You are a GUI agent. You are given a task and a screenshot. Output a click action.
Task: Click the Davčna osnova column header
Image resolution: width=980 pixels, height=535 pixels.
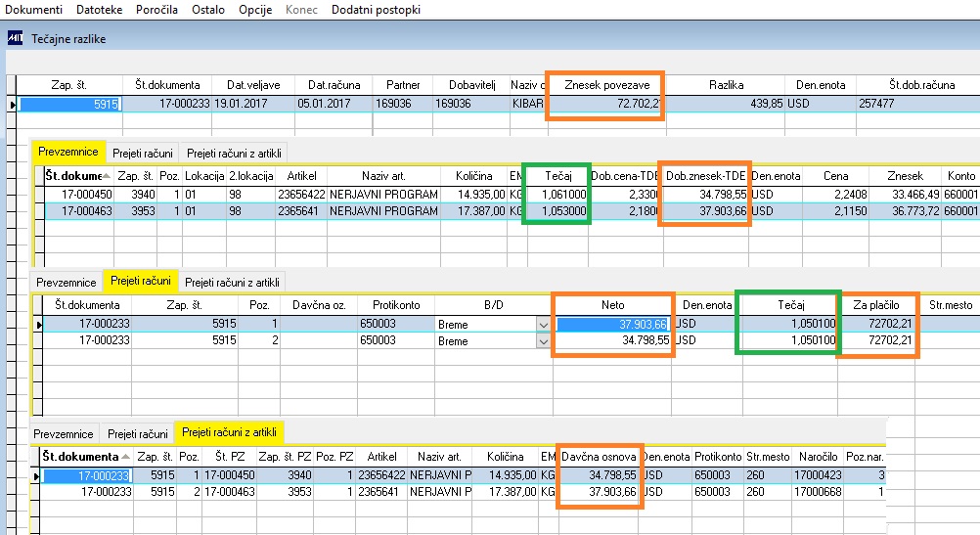point(599,457)
